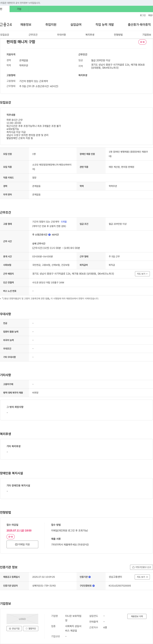Click the D-8 badge under 접수 마감일

click(11, 537)
